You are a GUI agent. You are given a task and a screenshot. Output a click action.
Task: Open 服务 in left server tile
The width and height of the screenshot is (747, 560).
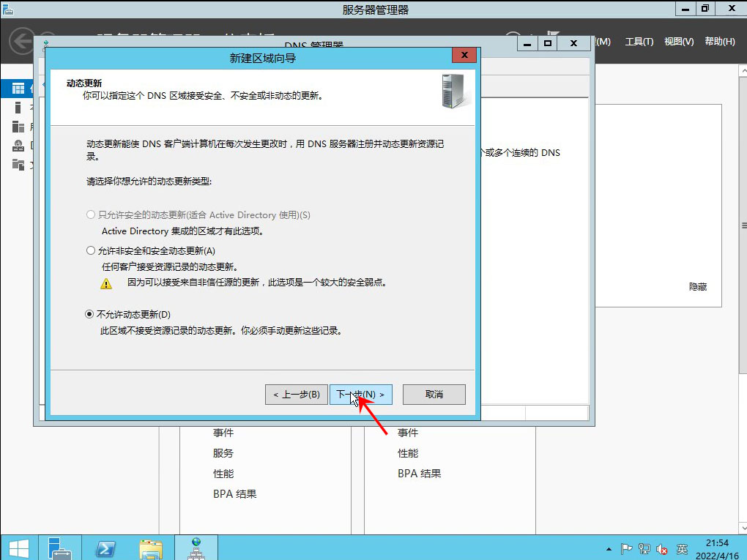[x=223, y=453]
